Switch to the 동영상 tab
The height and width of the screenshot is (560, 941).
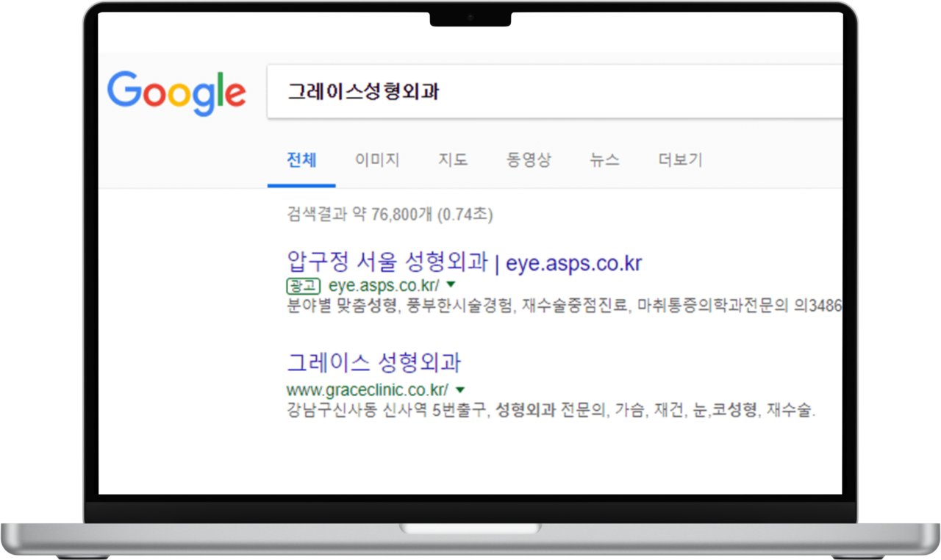[529, 160]
